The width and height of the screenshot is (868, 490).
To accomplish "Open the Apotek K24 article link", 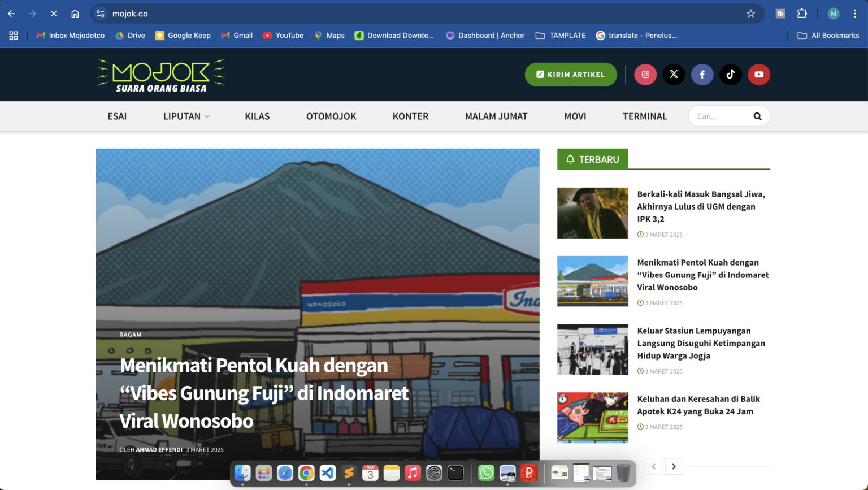I will click(698, 405).
